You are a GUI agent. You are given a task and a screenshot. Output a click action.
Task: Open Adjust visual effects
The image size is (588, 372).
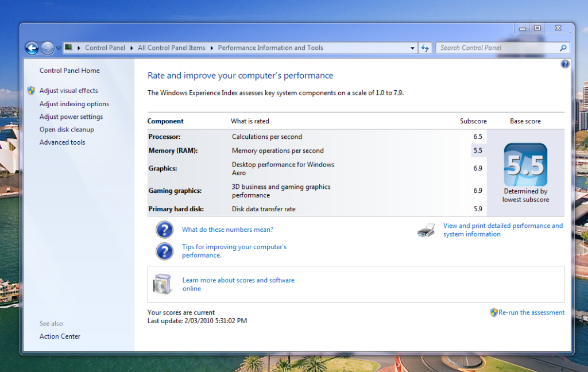click(x=69, y=90)
